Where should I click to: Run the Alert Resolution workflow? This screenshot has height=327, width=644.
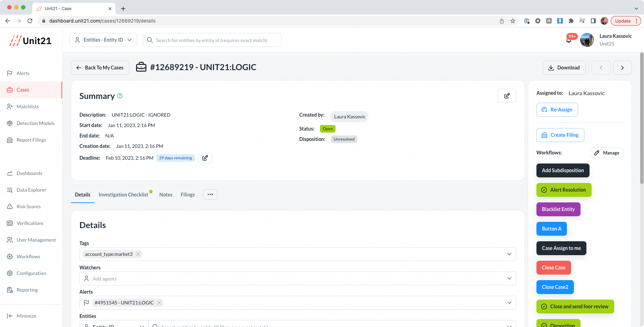[x=564, y=190]
